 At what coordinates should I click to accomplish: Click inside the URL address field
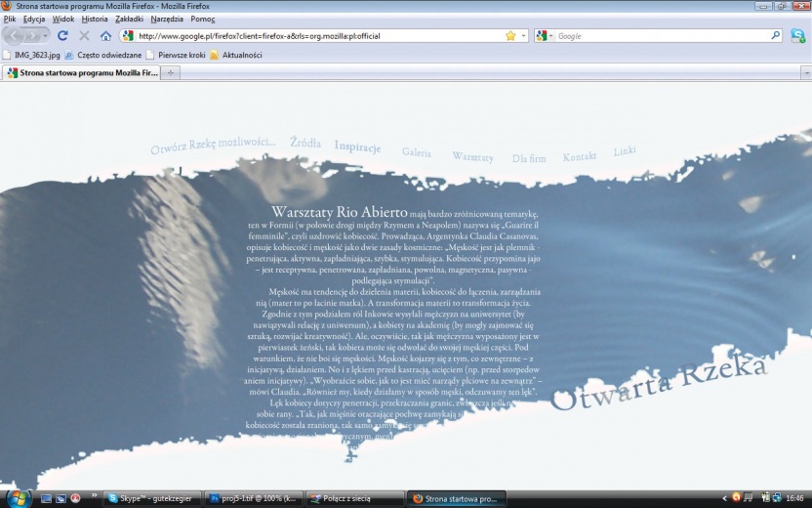(x=312, y=36)
